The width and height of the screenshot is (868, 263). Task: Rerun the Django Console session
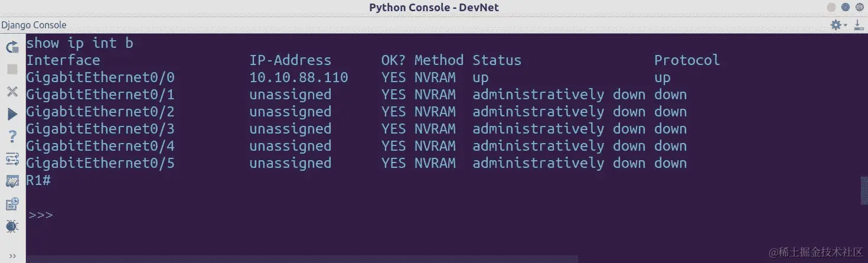[x=12, y=47]
